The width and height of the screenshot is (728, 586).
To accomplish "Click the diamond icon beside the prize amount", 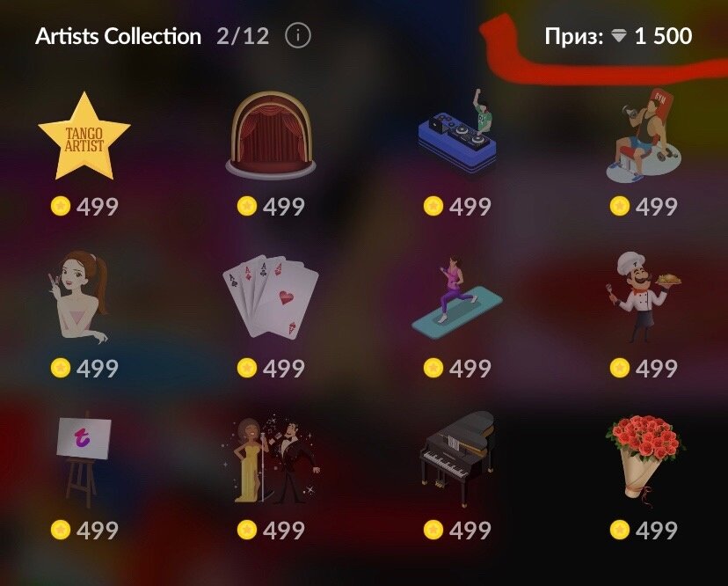I will 619,36.
